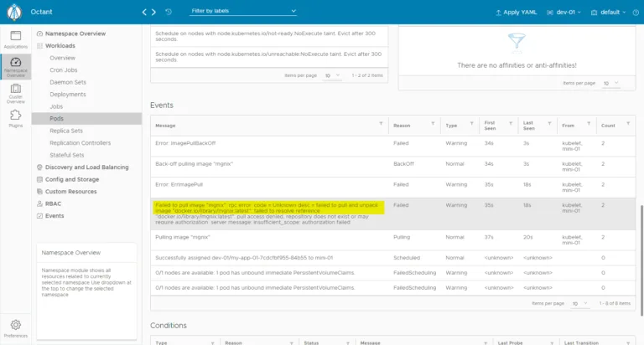Filter the Type column in Events
The width and height of the screenshot is (644, 345).
pos(471,123)
